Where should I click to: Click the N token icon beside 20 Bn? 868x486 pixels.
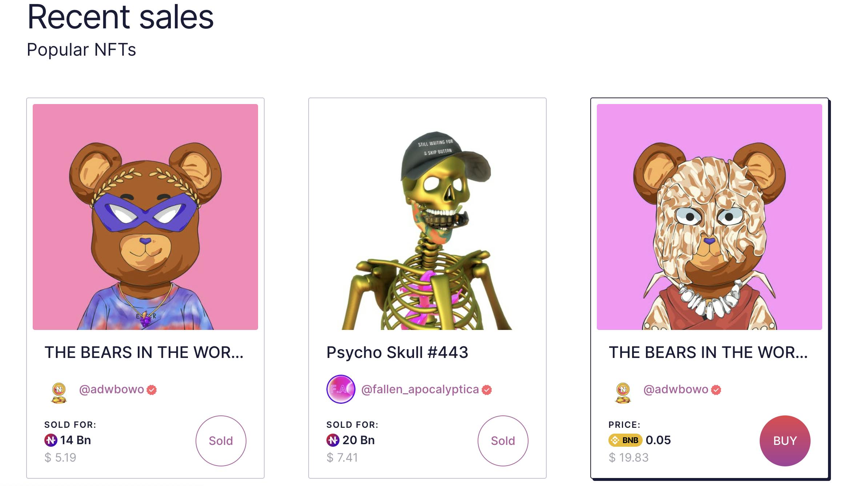[x=333, y=440]
